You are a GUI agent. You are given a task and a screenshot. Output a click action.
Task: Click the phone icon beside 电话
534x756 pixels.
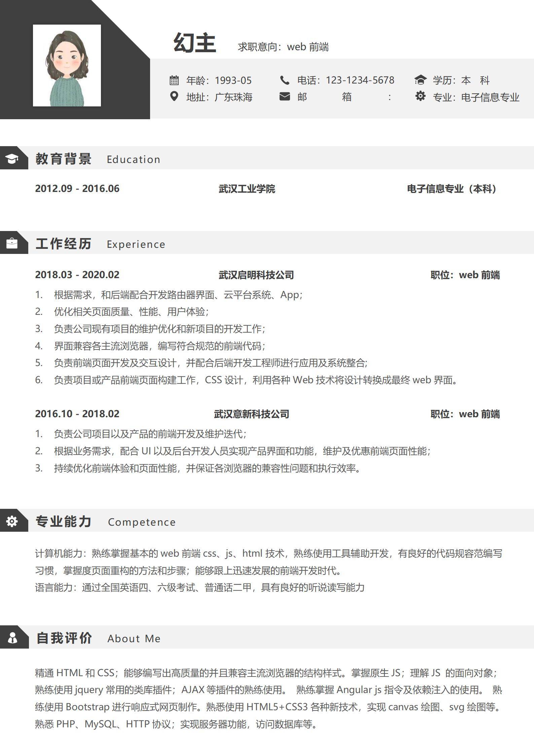click(x=285, y=80)
